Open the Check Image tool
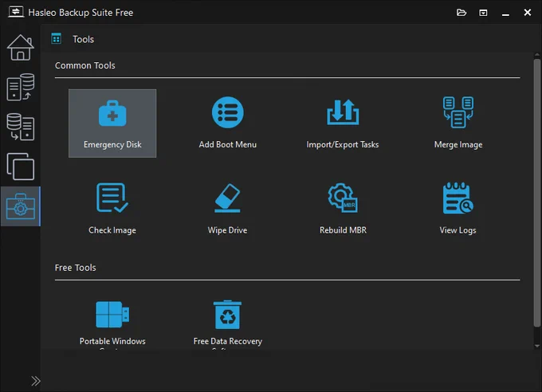Viewport: 542px width, 392px height. coord(112,209)
